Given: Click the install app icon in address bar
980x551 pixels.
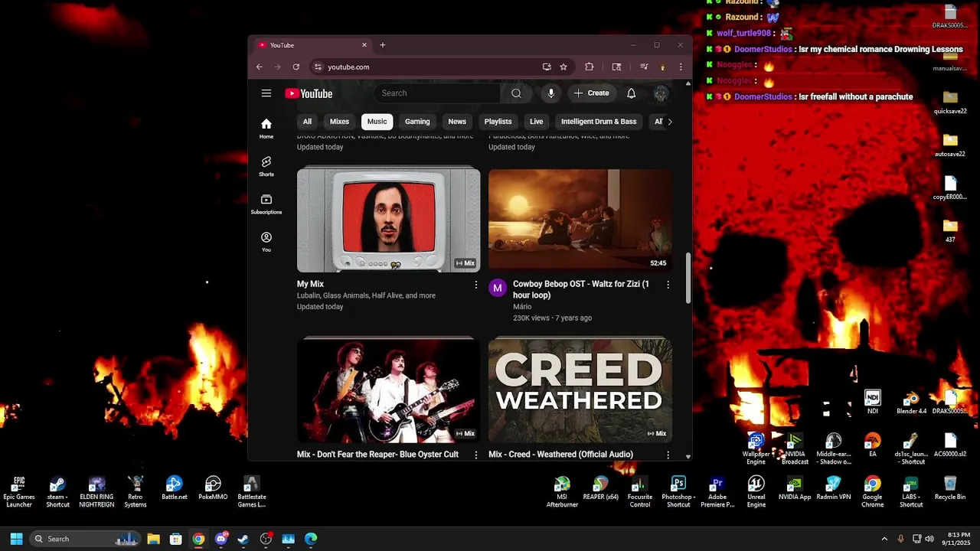Looking at the screenshot, I should [547, 67].
